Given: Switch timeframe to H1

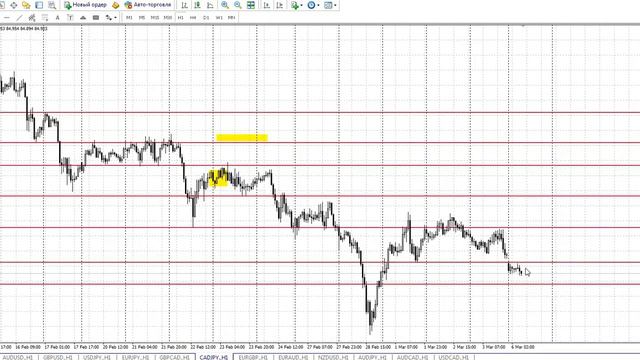Looking at the screenshot, I should 180,18.
